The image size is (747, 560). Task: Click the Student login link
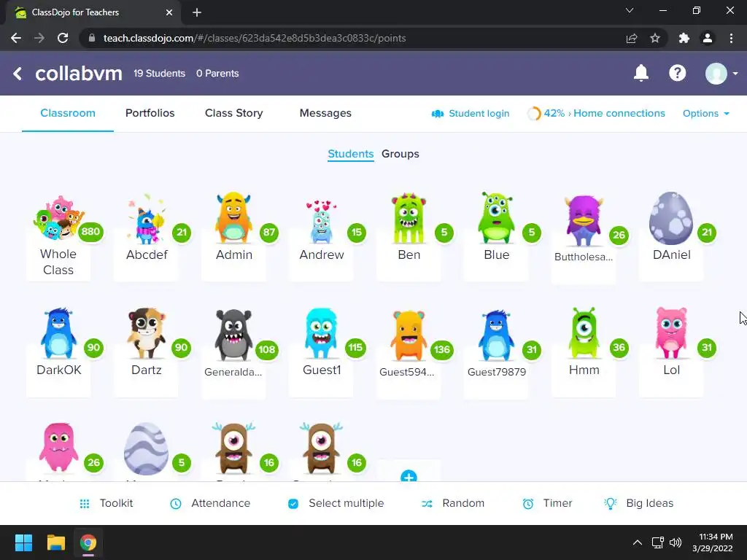tap(471, 113)
